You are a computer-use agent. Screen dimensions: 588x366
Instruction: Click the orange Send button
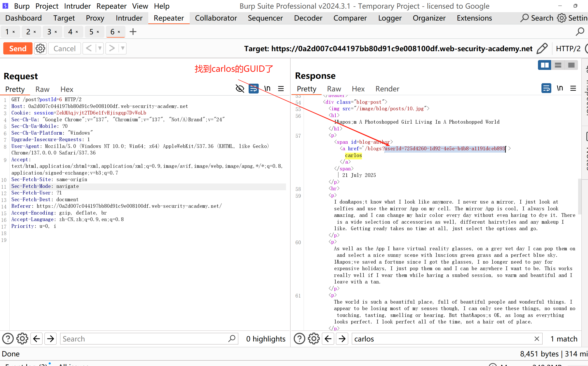point(18,48)
